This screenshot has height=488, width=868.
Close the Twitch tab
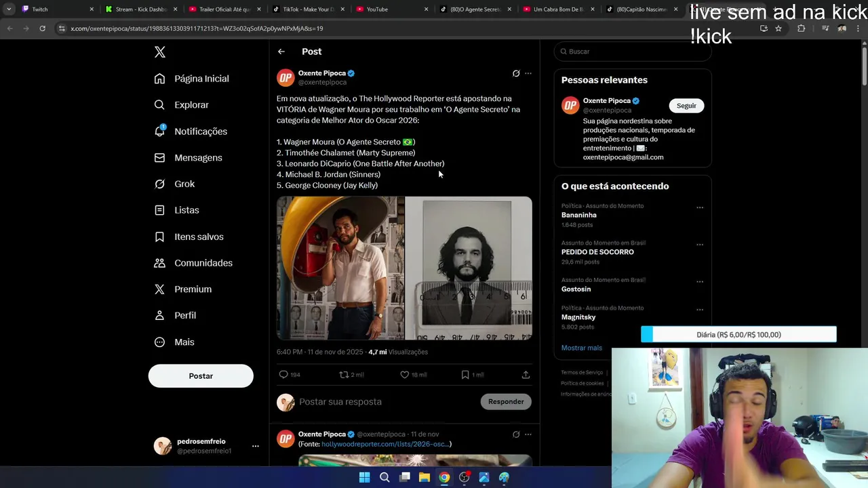[x=92, y=9]
